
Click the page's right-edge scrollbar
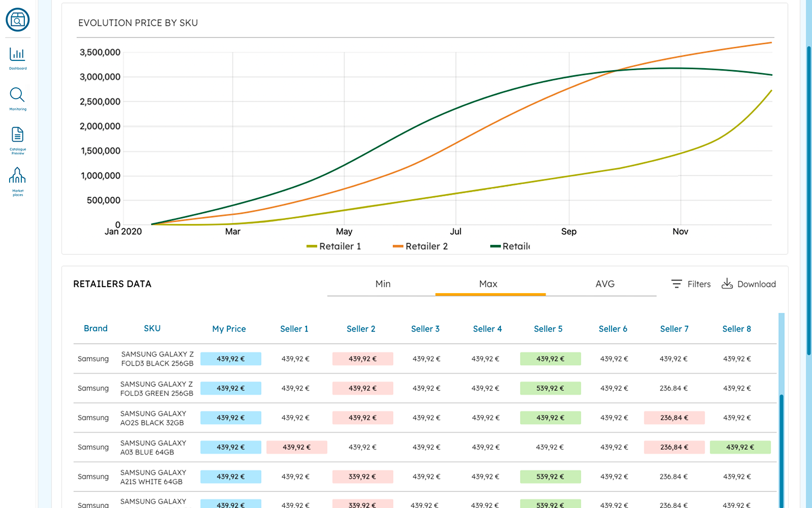[809, 201]
